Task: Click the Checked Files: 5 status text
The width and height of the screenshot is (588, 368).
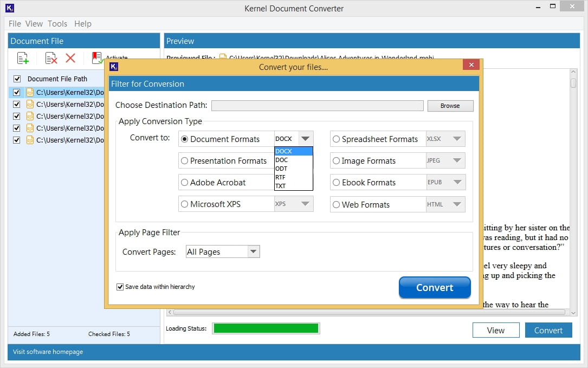Action: pos(109,334)
